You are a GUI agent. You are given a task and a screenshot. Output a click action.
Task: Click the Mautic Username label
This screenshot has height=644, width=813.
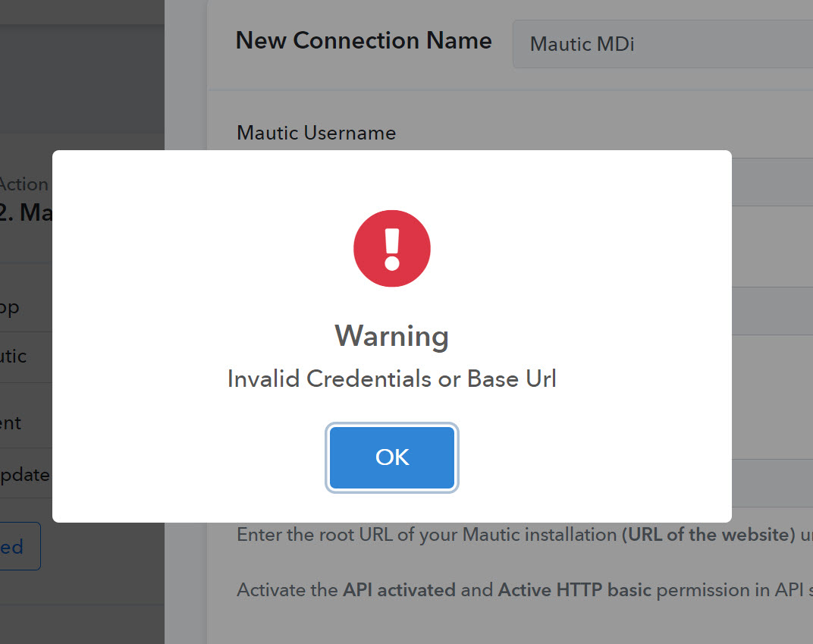pyautogui.click(x=316, y=133)
